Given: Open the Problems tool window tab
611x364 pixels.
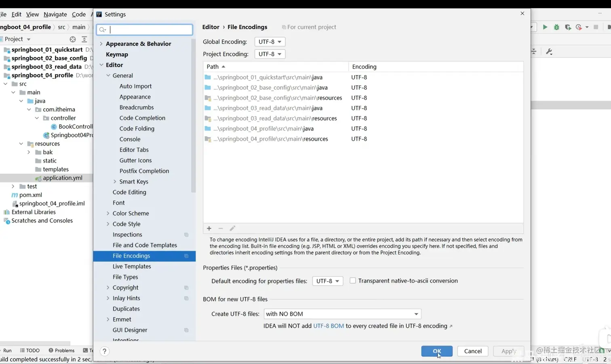Looking at the screenshot, I should click(x=61, y=350).
